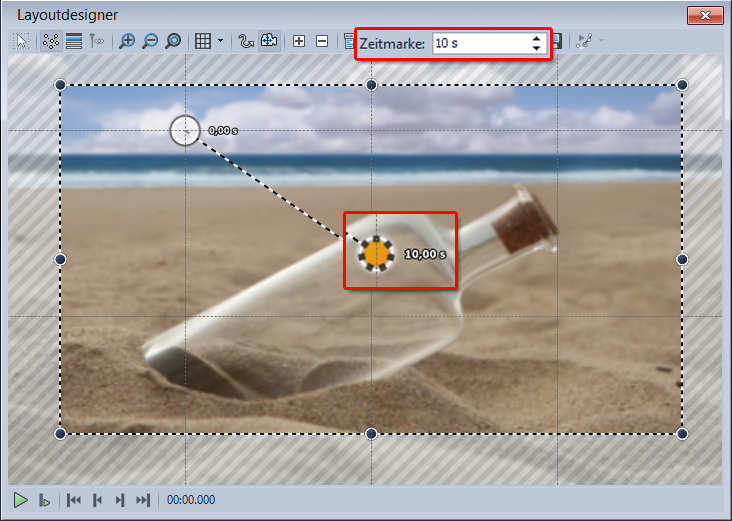Click the remove keyframe minus icon

[322, 42]
